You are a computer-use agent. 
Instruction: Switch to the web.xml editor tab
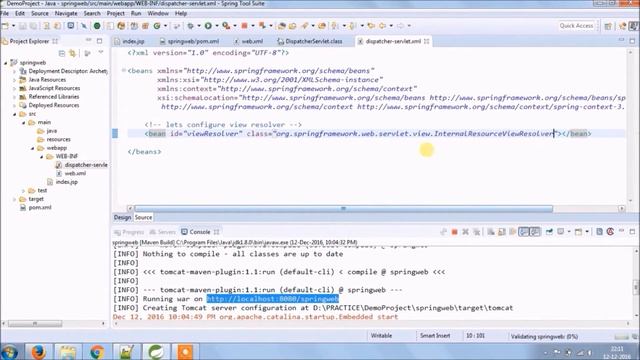(x=249, y=41)
